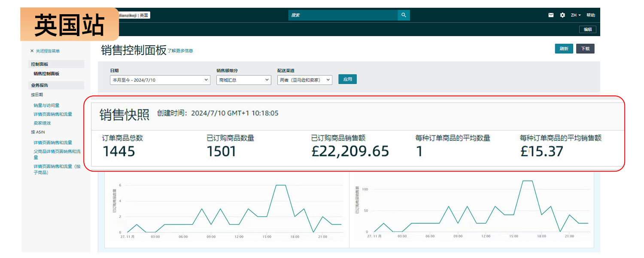Click the 应用 apply button
644x258 pixels.
[347, 79]
